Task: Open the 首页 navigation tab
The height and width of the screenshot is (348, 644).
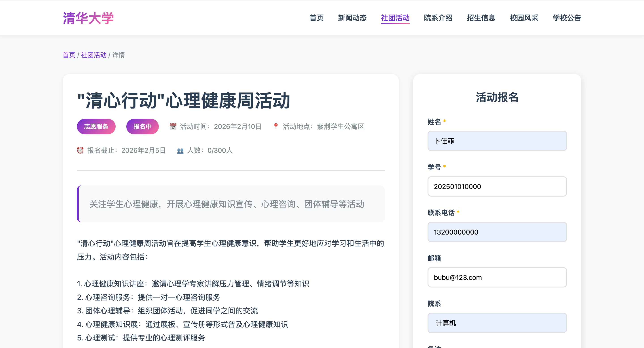Action: [x=316, y=18]
